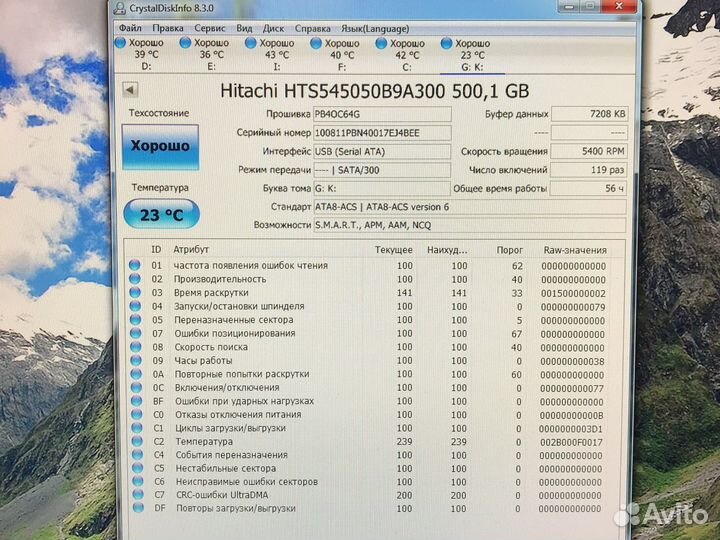
Task: Click the Raw-значения column header
Action: click(575, 250)
